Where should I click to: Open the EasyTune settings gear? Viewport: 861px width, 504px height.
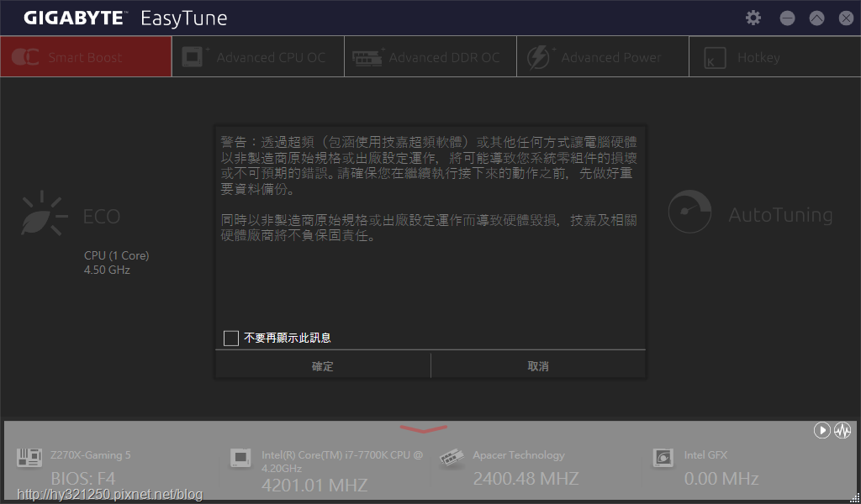tap(753, 18)
